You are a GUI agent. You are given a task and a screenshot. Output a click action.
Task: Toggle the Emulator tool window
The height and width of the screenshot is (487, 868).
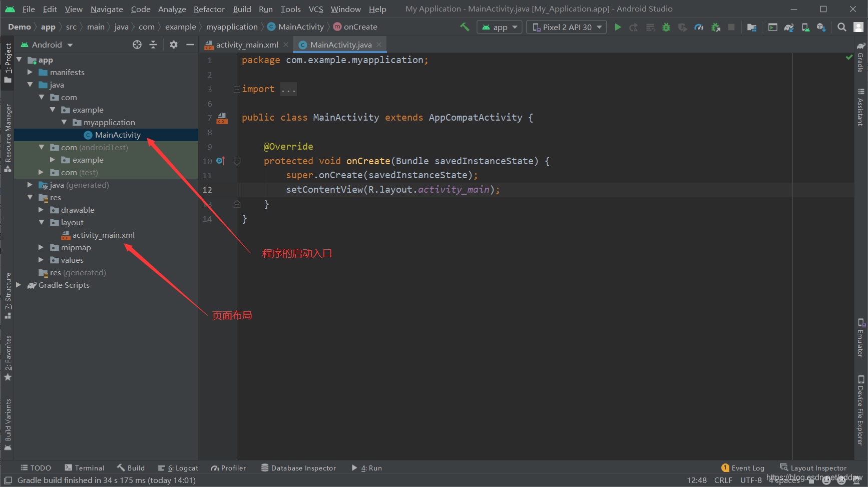coord(860,338)
